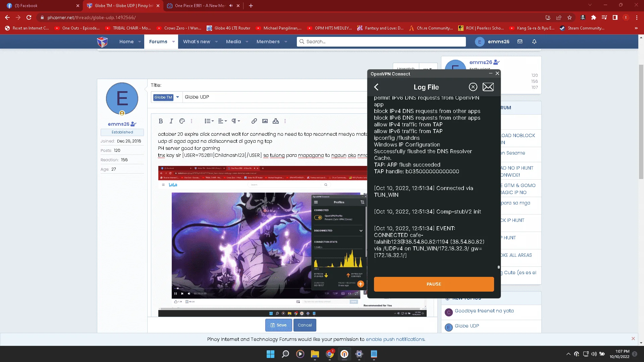
Task: Cancel editing the post
Action: (x=305, y=325)
